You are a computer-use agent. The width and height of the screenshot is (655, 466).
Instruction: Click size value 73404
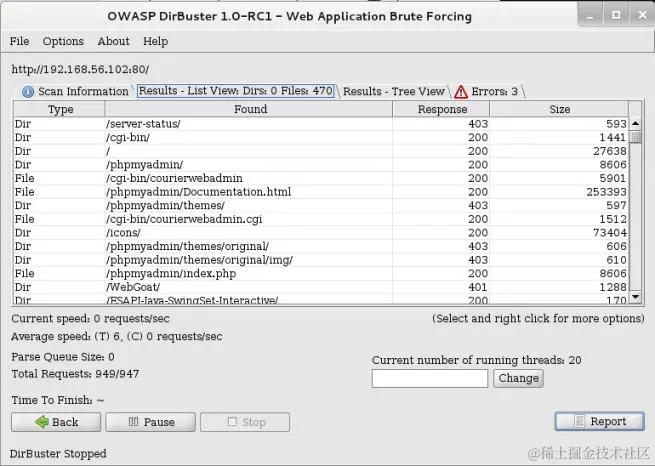(x=609, y=233)
